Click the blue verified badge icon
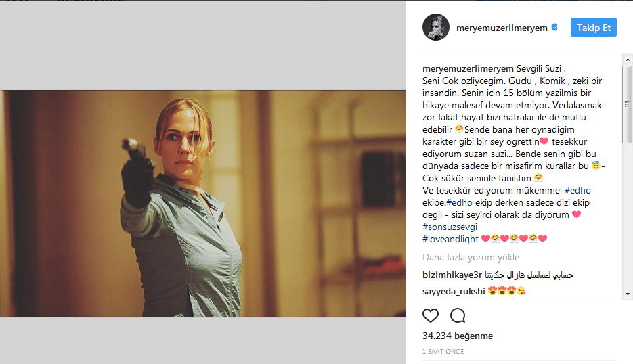Image resolution: width=633 pixels, height=364 pixels. click(554, 28)
